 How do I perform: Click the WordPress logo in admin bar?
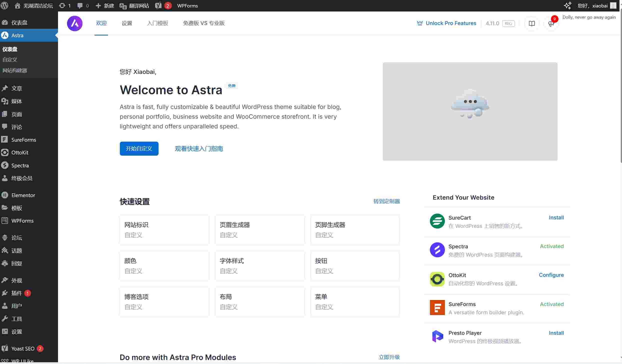point(5,5)
